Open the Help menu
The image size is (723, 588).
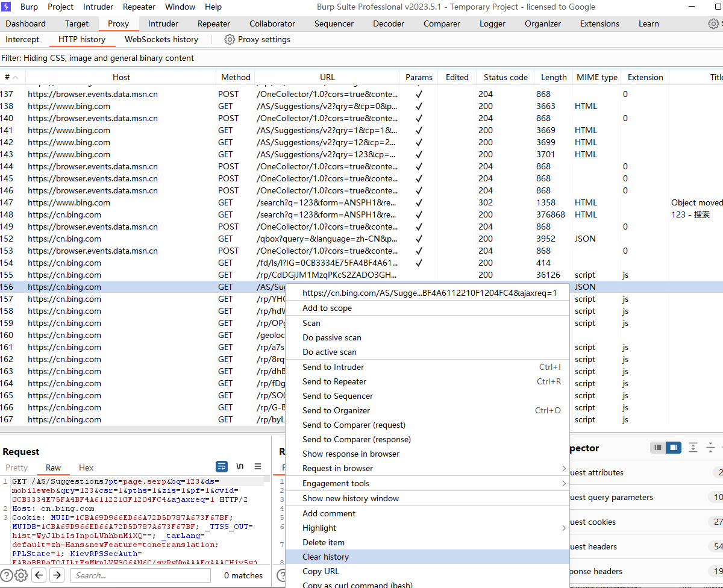tap(213, 7)
